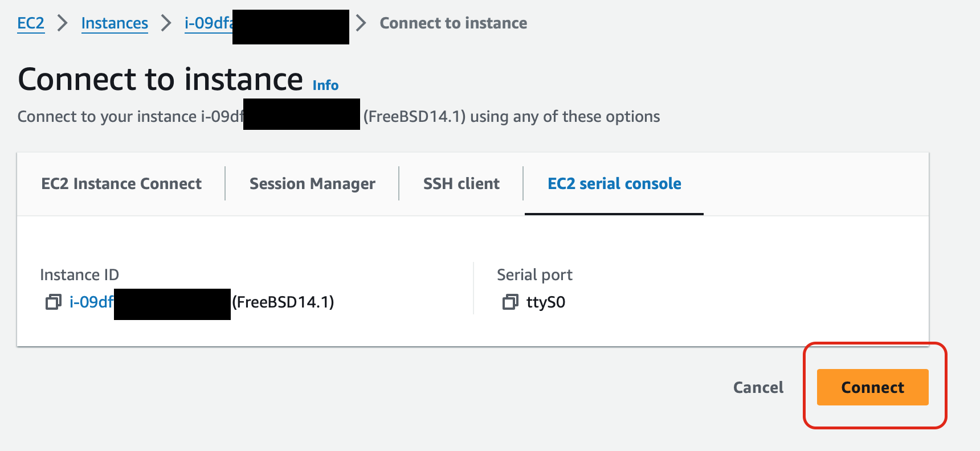Copy the serial port ttyS0 value

[511, 302]
